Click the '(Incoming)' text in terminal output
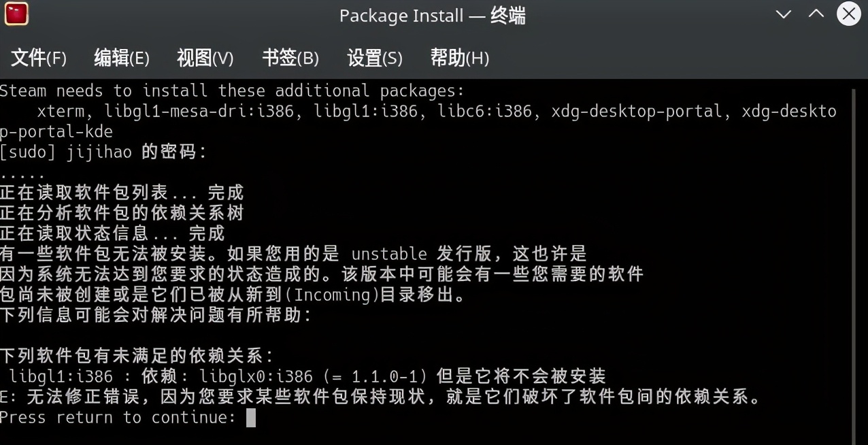 pos(332,295)
